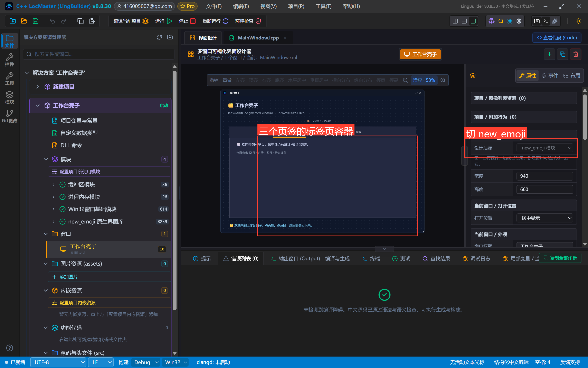Click 复制全部诊断 button
Viewport: 588px width, 368px height.
tap(560, 258)
